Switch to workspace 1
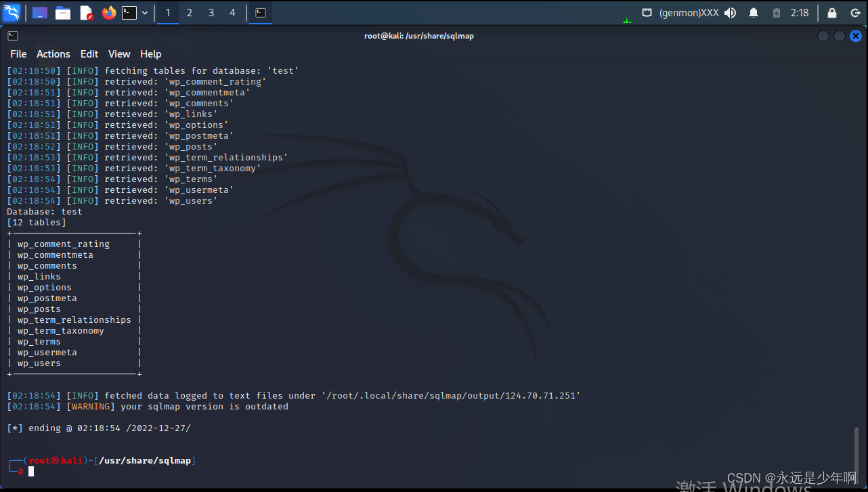This screenshot has width=868, height=492. [x=168, y=12]
